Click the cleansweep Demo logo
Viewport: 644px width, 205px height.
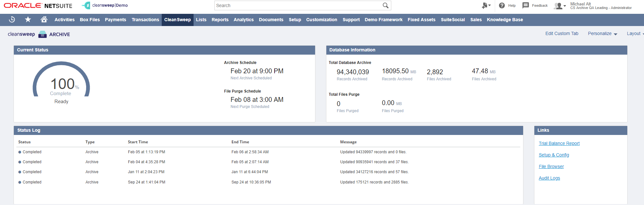click(x=105, y=5)
